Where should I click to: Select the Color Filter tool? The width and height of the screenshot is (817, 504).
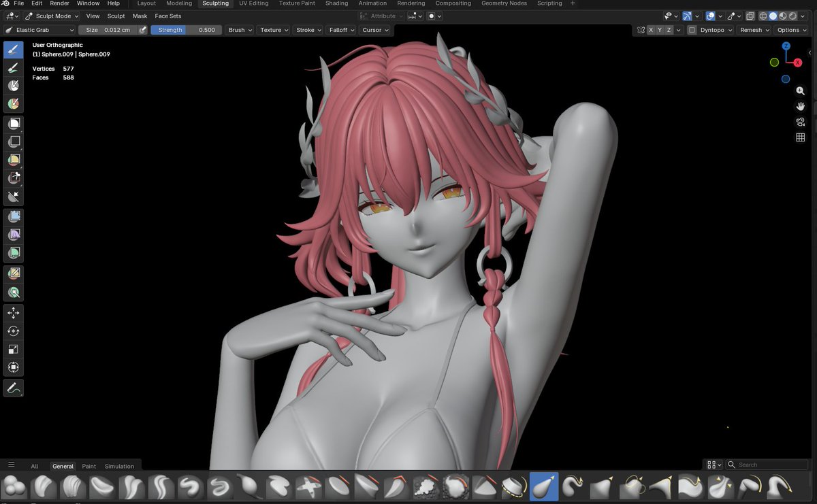[x=14, y=252]
